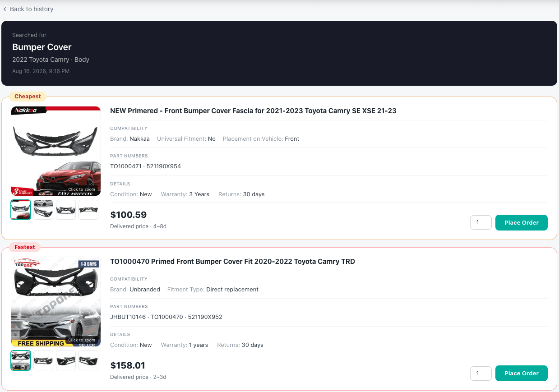Select third TopOne bumper thumbnail
Viewport: 559px width, 392px height.
pyautogui.click(x=66, y=360)
